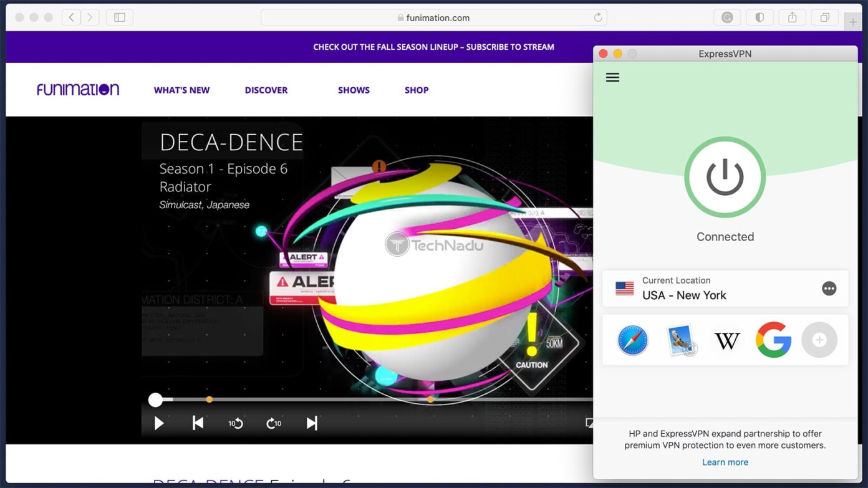Toggle the ExpressVPN power button

[x=725, y=177]
